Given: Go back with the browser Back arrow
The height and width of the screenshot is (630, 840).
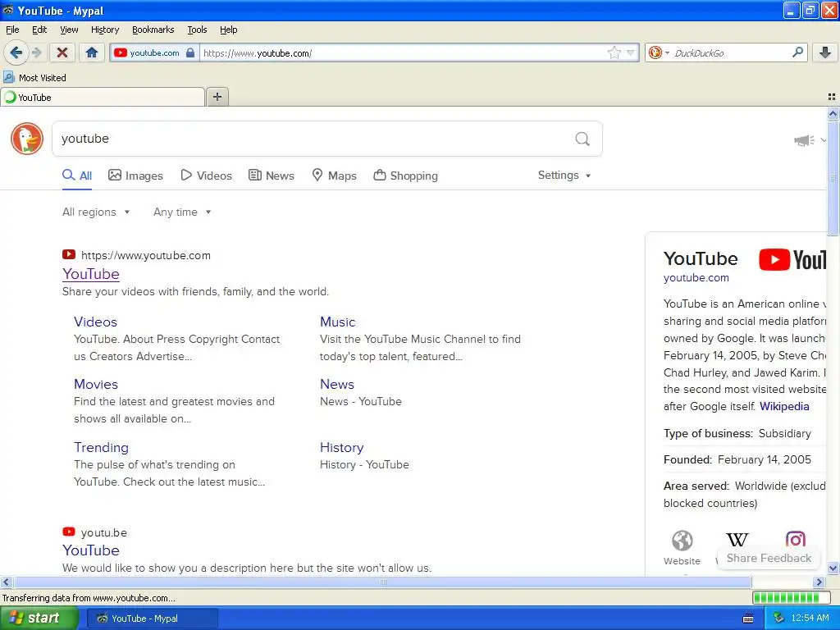Looking at the screenshot, I should 16,52.
